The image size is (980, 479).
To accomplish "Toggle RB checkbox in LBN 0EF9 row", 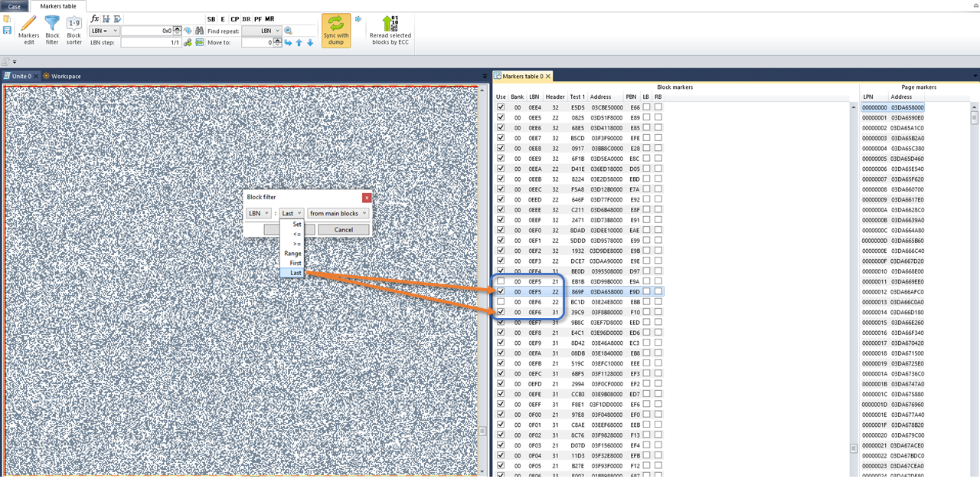I will point(658,343).
